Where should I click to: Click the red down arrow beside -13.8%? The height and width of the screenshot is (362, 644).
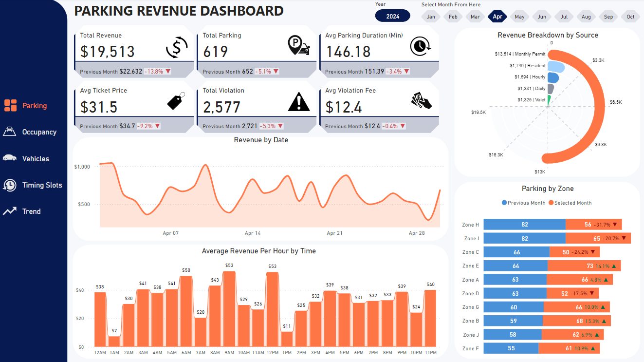point(168,72)
